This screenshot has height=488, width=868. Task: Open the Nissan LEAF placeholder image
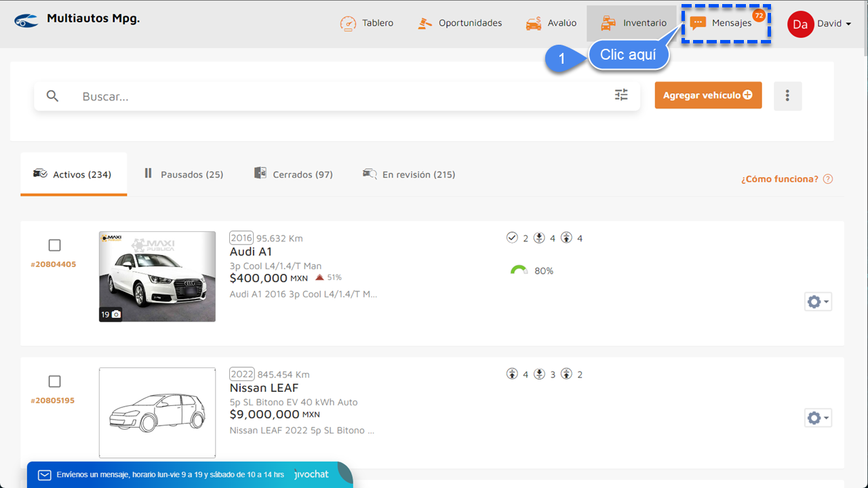157,413
